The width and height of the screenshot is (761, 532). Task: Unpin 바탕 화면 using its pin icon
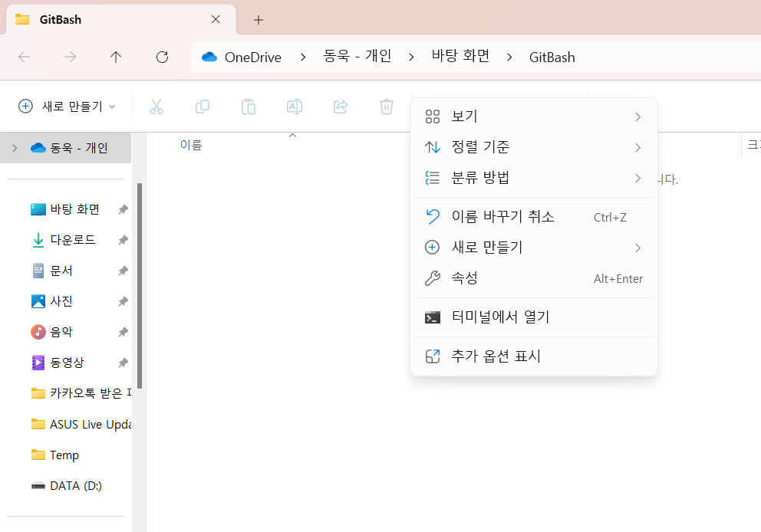coord(124,209)
